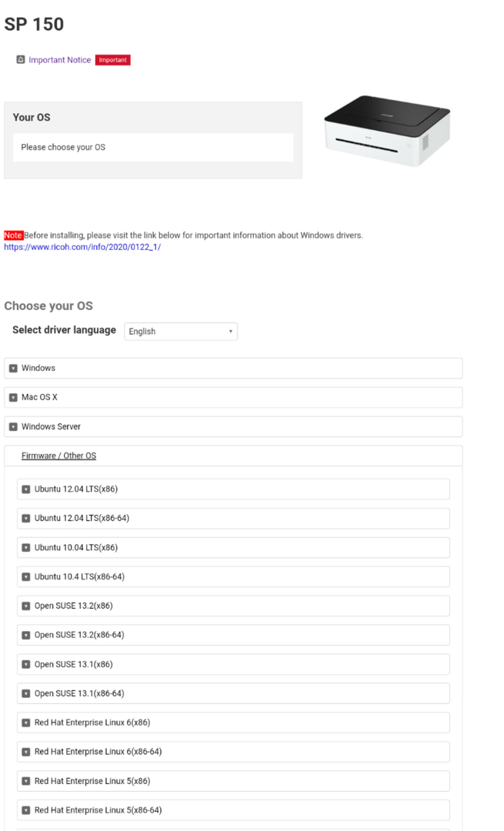Collapse the Firmware / Other OS section
504x831 pixels.
pos(58,456)
